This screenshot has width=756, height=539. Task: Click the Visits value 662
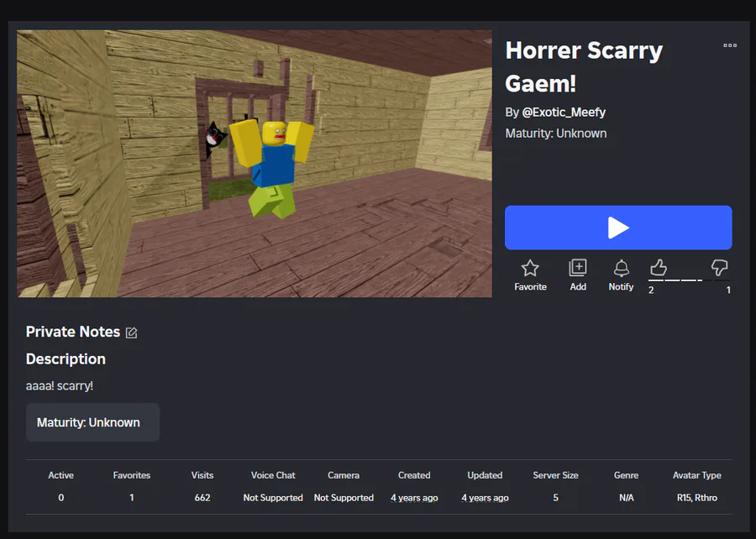click(202, 498)
